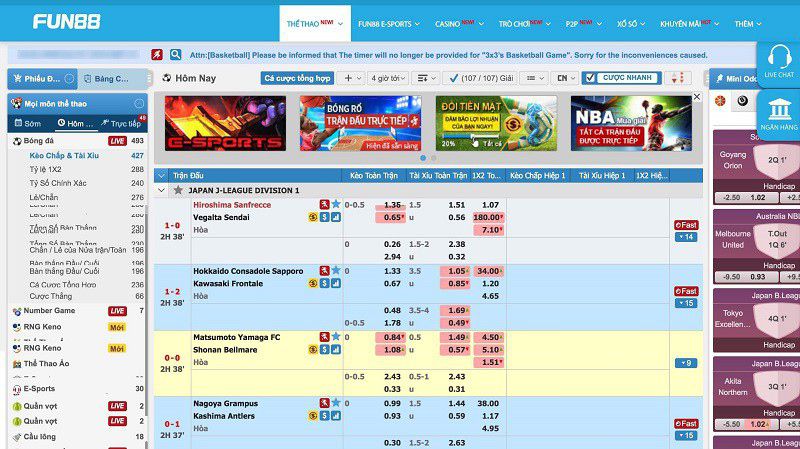Expand 9 more markets for Matsumoto Yamaga match
Viewport: 800px width, 449px height.
point(686,363)
